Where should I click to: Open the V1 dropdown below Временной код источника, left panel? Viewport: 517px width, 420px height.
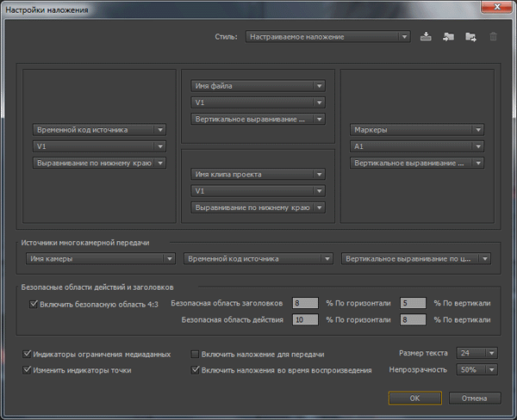(x=99, y=146)
